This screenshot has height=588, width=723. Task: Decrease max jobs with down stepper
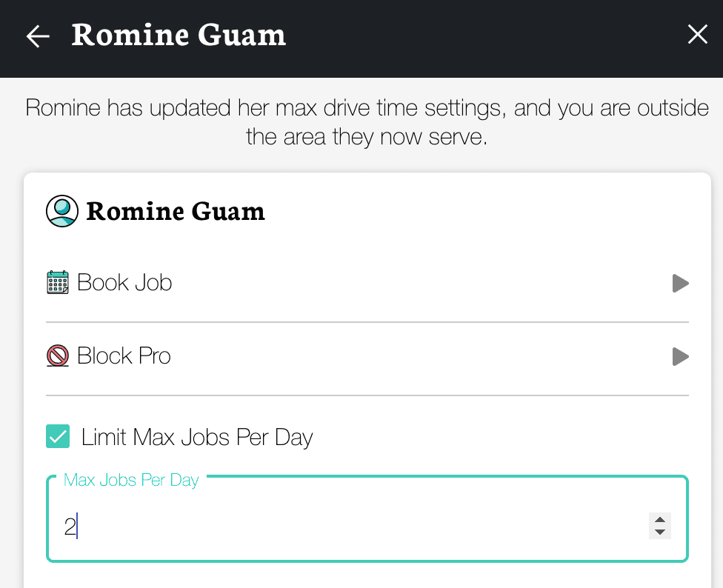tap(659, 532)
